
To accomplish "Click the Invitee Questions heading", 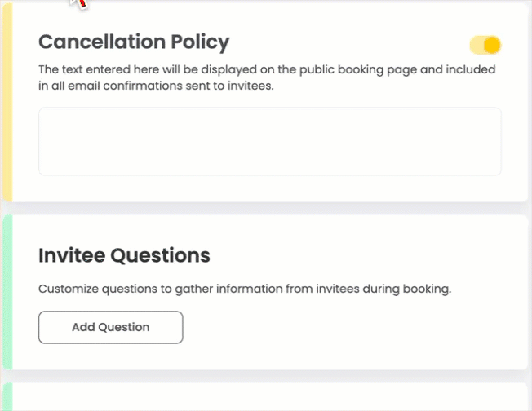I will (x=124, y=255).
